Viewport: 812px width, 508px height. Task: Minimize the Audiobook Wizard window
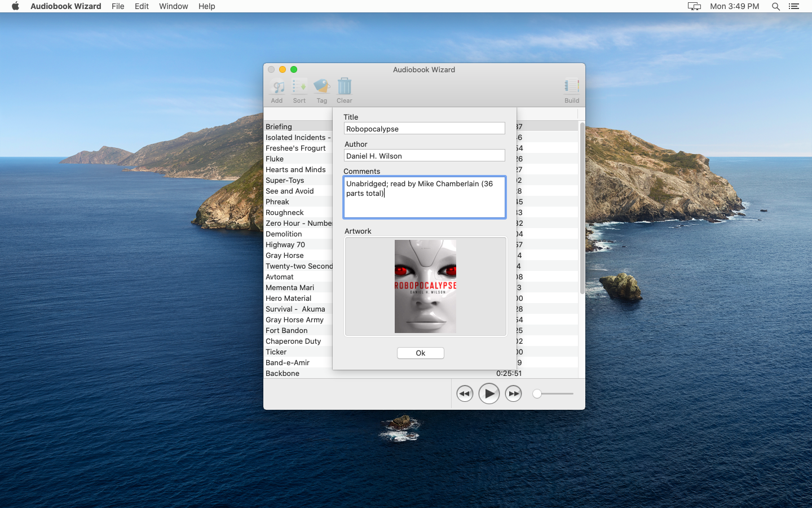283,69
